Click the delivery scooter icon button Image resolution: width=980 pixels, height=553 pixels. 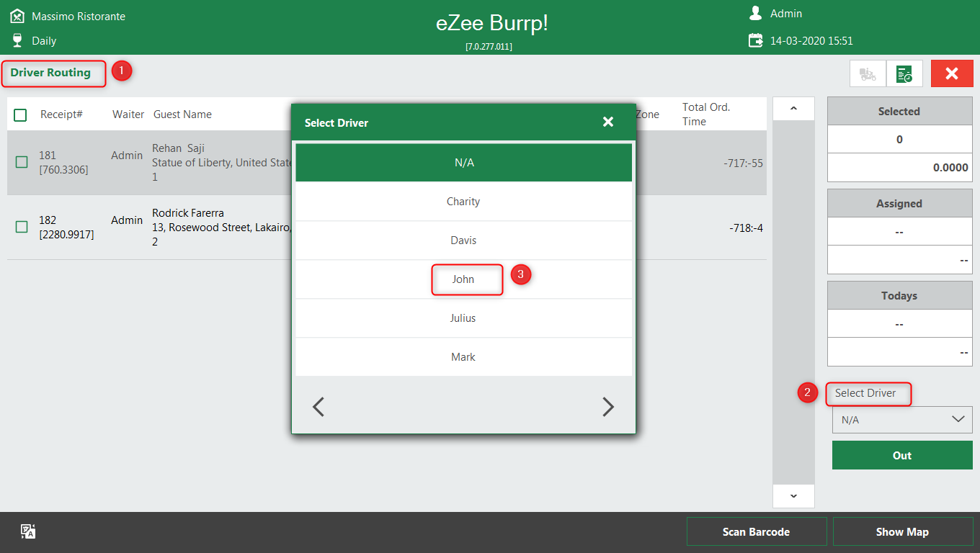coord(868,73)
